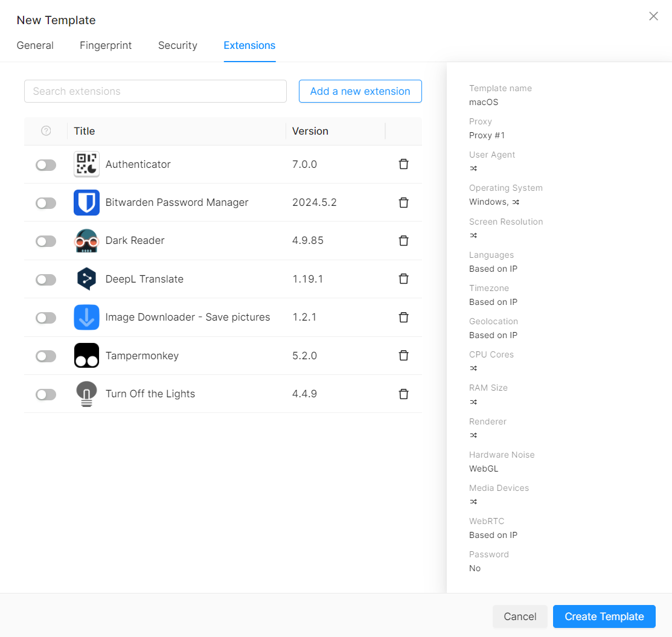Open the General tab
Image resolution: width=672 pixels, height=637 pixels.
(35, 45)
